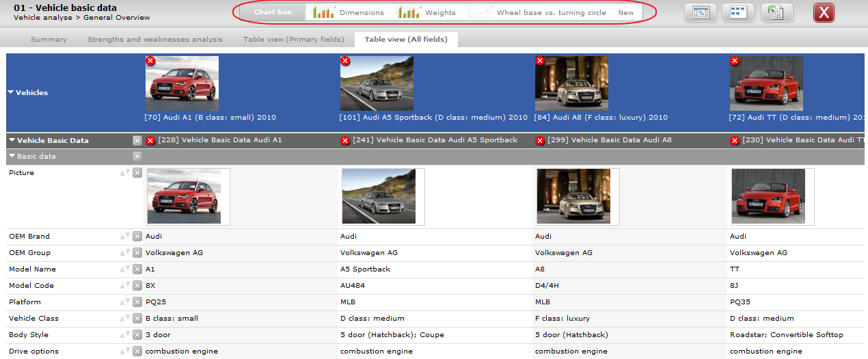Image resolution: width=868 pixels, height=359 pixels.
Task: Click the '3 door' body style cell
Action: [x=158, y=335]
